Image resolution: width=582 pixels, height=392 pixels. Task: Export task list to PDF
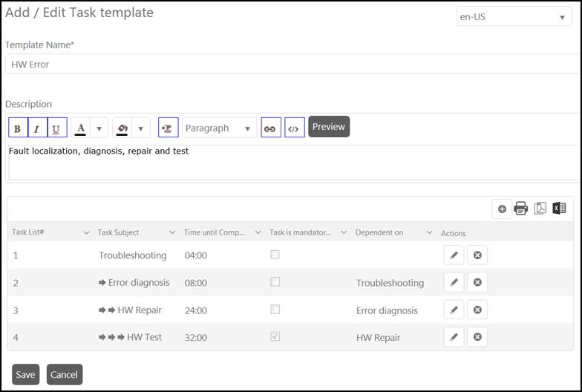pyautogui.click(x=540, y=209)
